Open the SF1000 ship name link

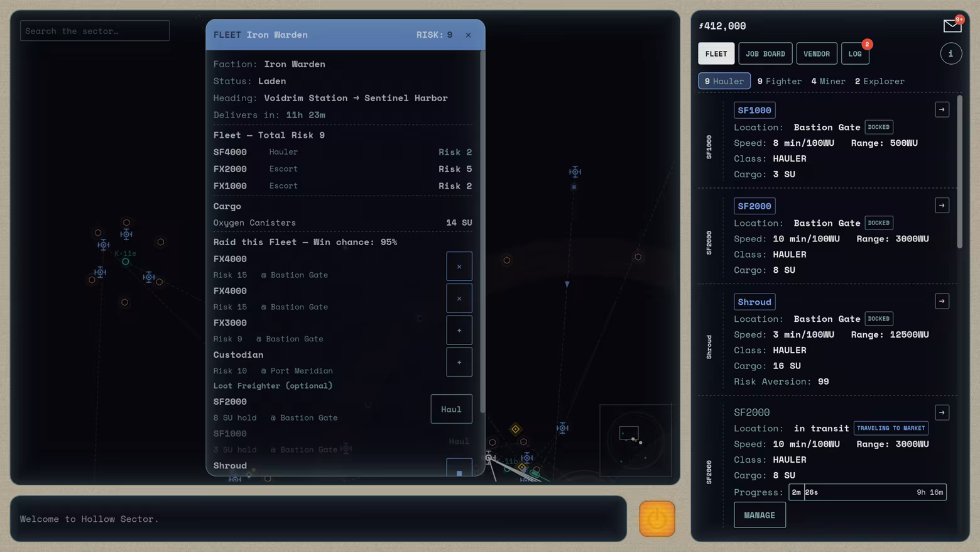754,110
